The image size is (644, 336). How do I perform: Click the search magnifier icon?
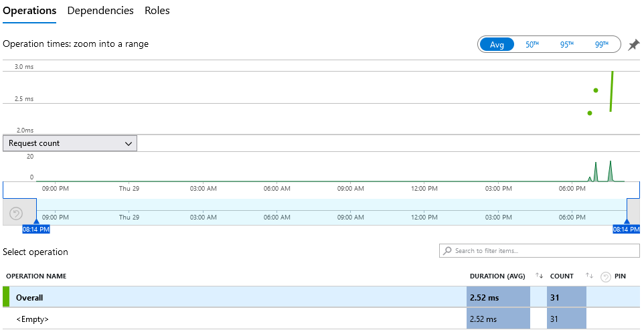coord(447,251)
